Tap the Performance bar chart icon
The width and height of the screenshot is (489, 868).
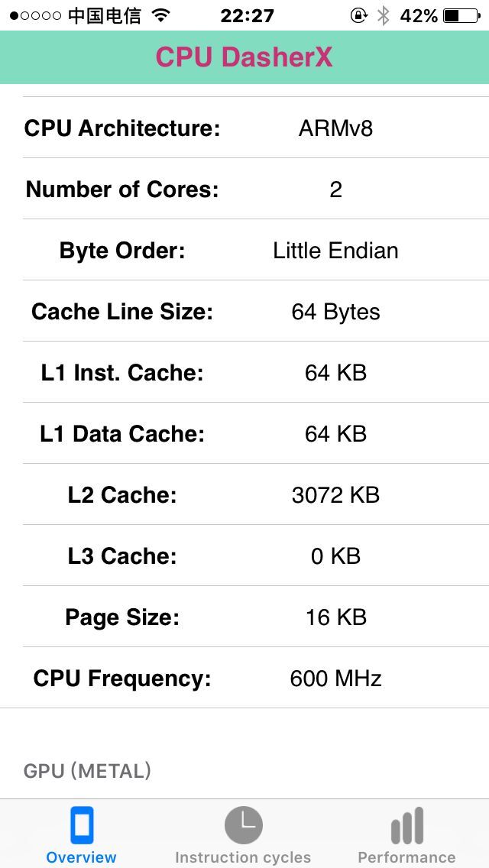click(406, 826)
